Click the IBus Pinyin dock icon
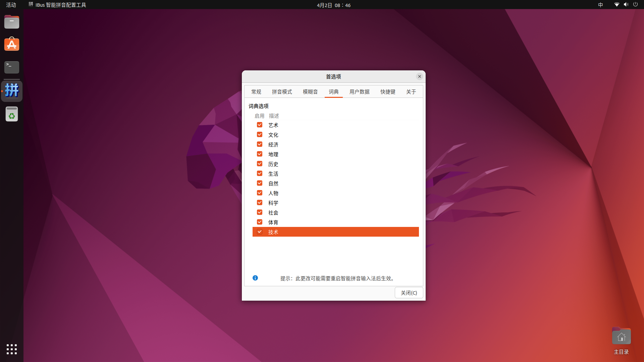 [x=12, y=91]
